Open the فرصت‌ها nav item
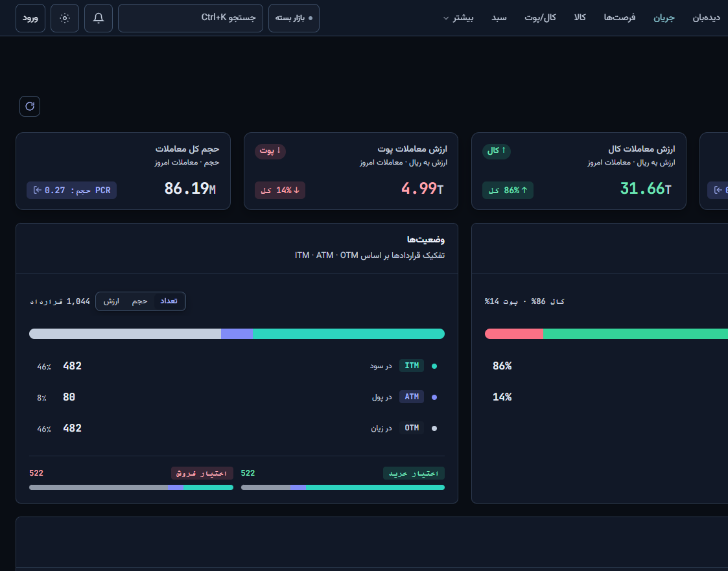 [x=620, y=18]
